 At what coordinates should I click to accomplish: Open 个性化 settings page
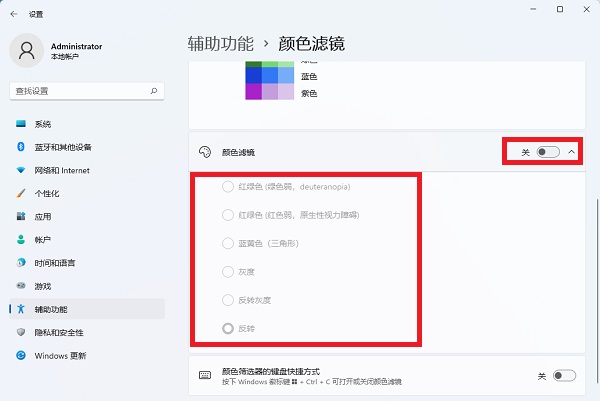(x=47, y=193)
